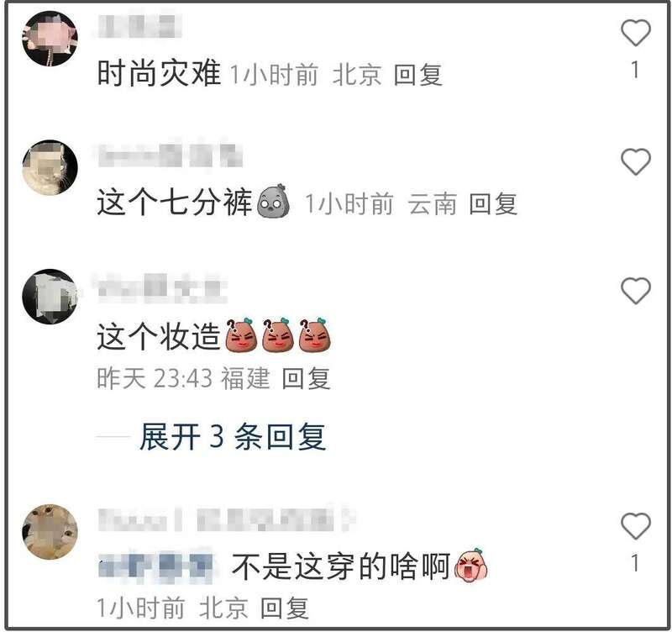Open avatar of 时尚灾难 commenter
This screenshot has width=672, height=632.
point(50,39)
